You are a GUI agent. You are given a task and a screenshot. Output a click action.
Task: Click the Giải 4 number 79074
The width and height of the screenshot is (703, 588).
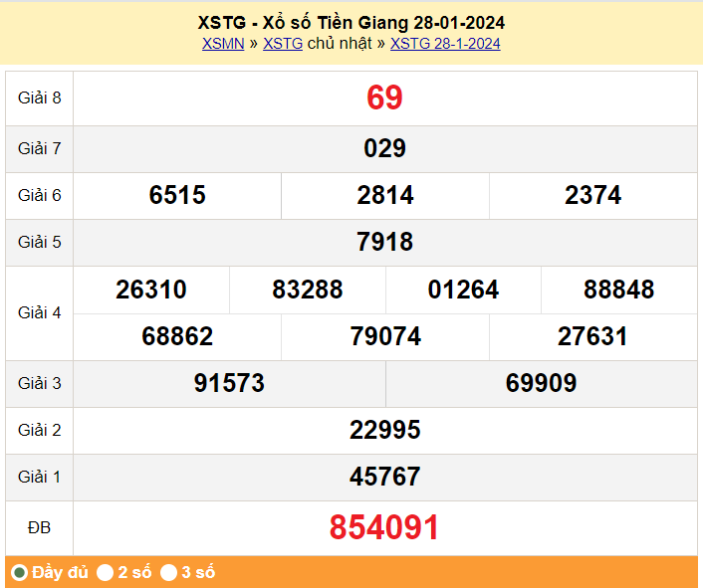[385, 336]
